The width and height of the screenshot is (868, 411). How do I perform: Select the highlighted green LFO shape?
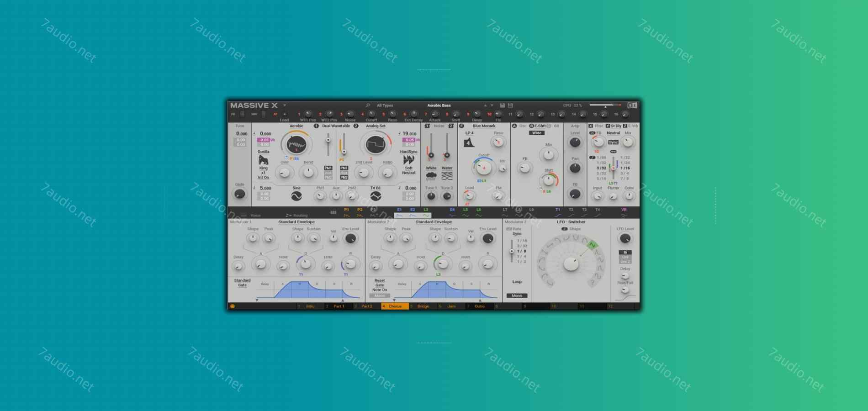pyautogui.click(x=592, y=245)
